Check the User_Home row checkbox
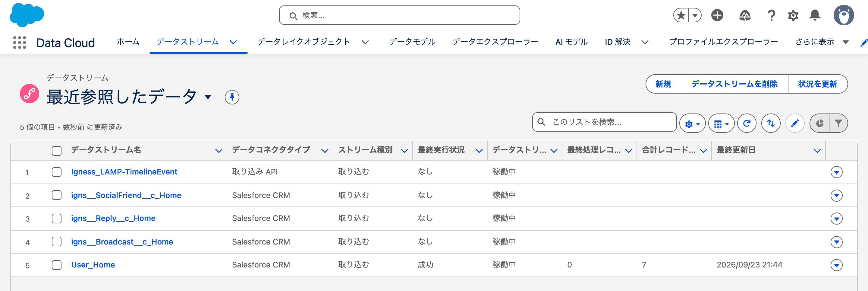The image size is (868, 291). coord(57,265)
